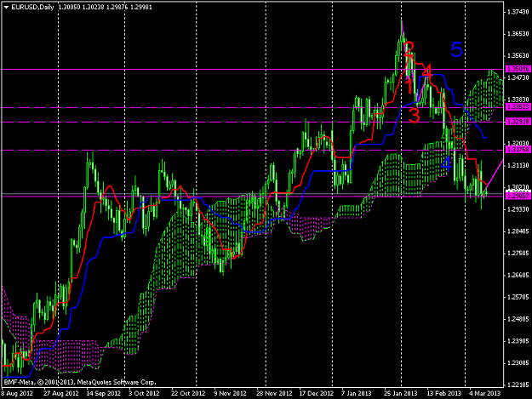Click the 1.27505 price scale value

pyautogui.click(x=518, y=254)
